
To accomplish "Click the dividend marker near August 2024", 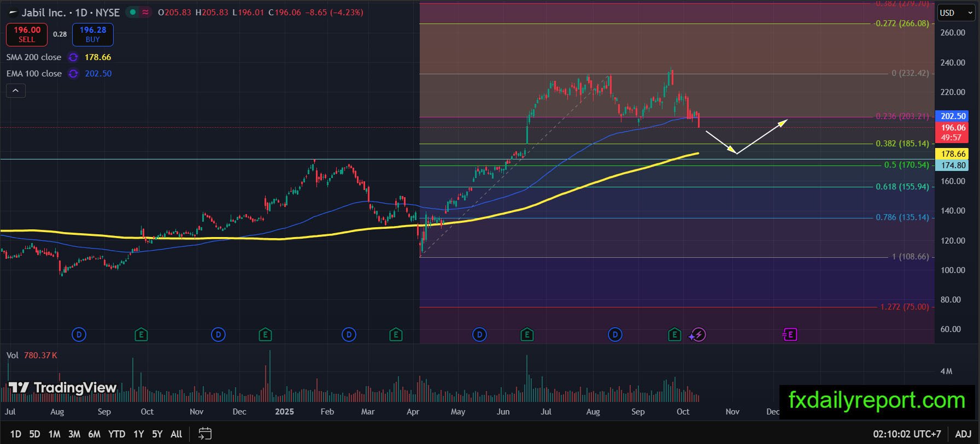I will click(x=79, y=334).
